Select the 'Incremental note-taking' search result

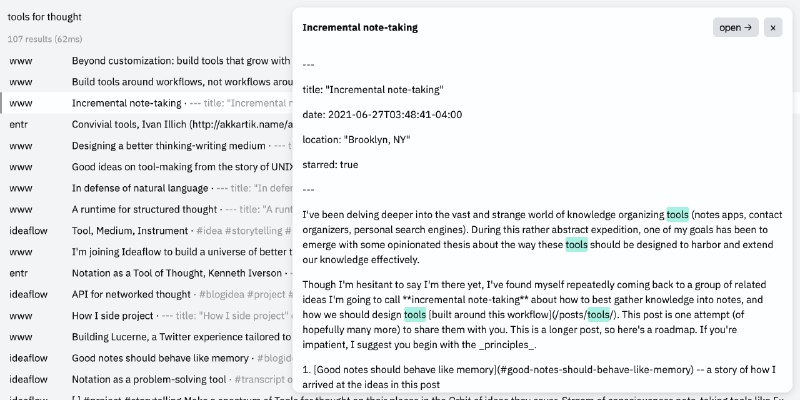pos(126,102)
